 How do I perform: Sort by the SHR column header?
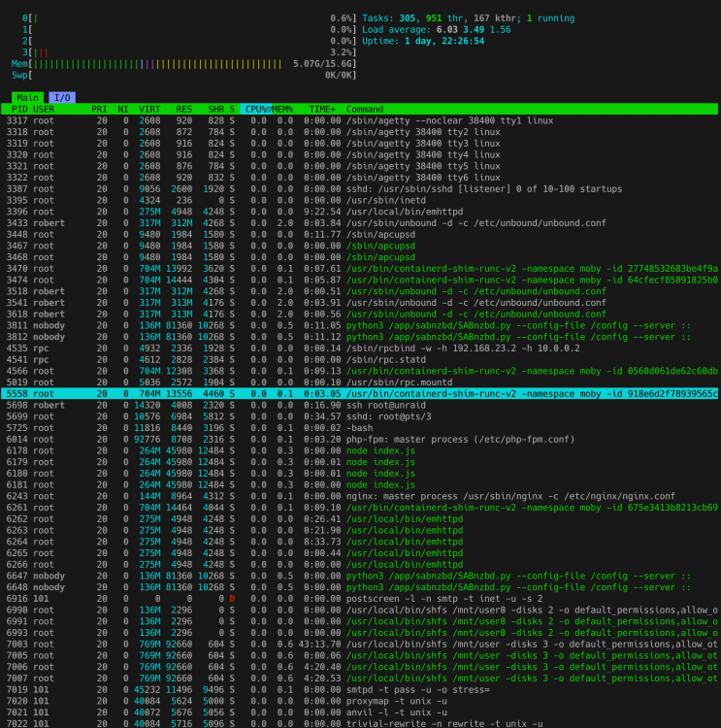(215, 109)
